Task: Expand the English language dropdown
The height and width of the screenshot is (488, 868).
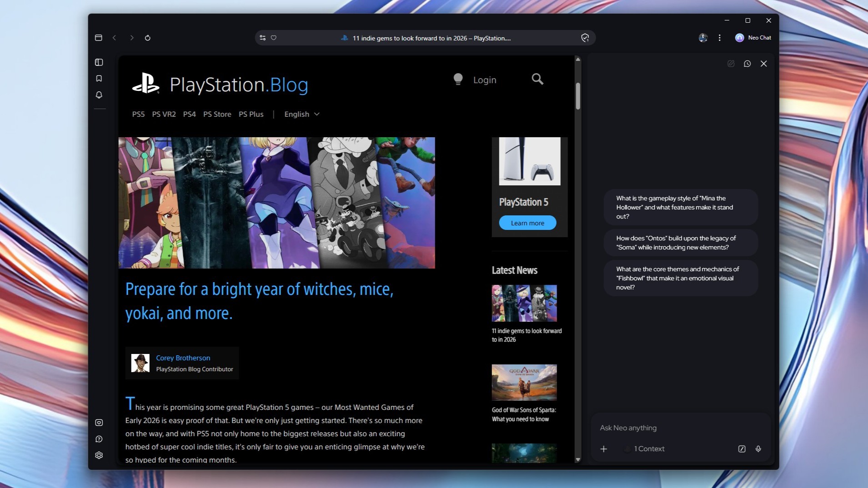Action: coord(301,114)
